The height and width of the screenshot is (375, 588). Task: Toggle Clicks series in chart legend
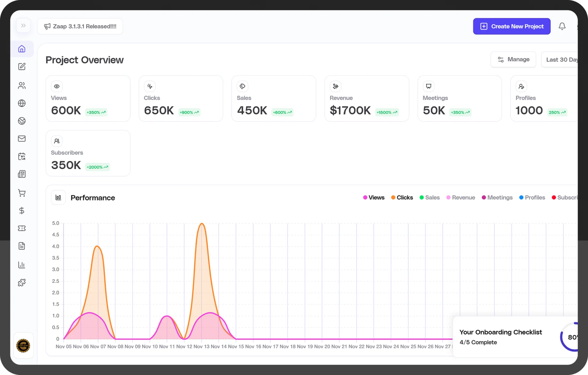[402, 198]
